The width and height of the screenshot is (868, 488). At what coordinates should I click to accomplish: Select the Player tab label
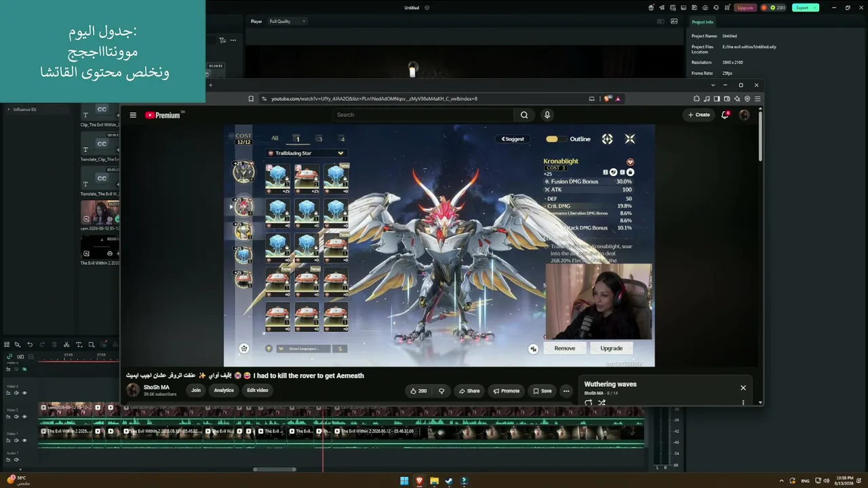256,21
